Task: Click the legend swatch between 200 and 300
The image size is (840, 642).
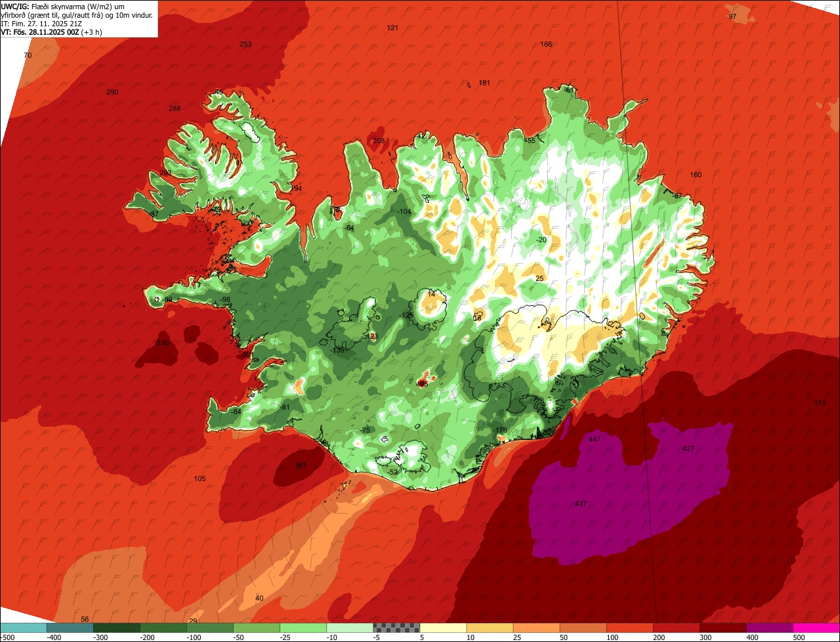Action: tap(675, 627)
